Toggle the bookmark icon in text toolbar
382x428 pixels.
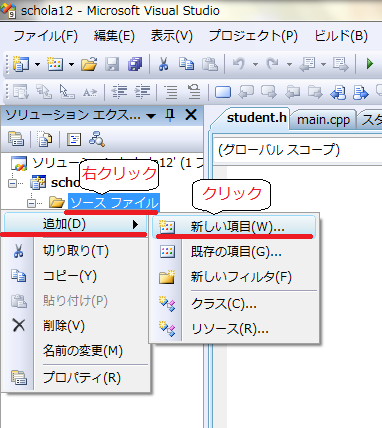pos(222,91)
